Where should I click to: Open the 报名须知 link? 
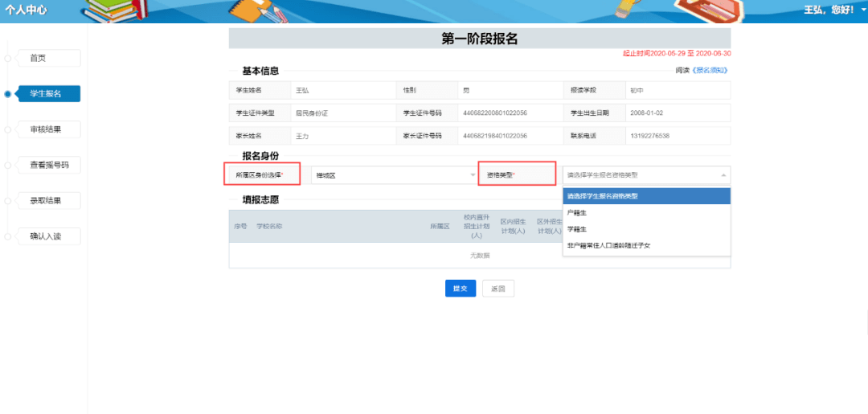tap(710, 71)
